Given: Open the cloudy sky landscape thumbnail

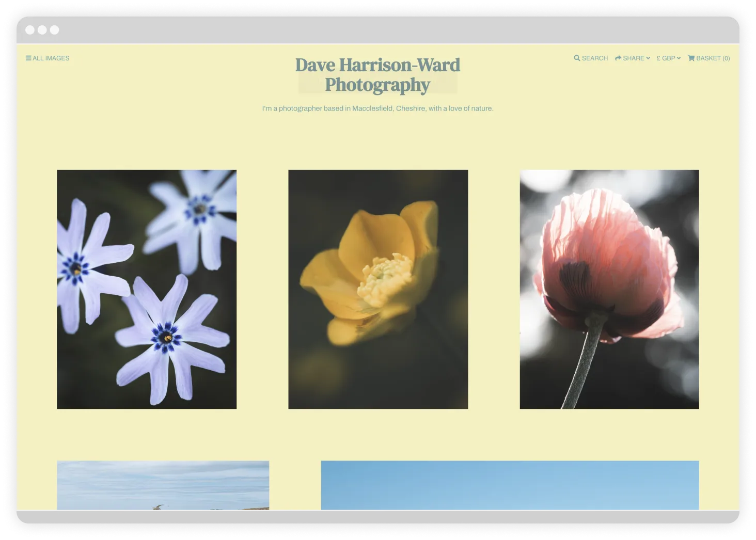Looking at the screenshot, I should (x=163, y=485).
